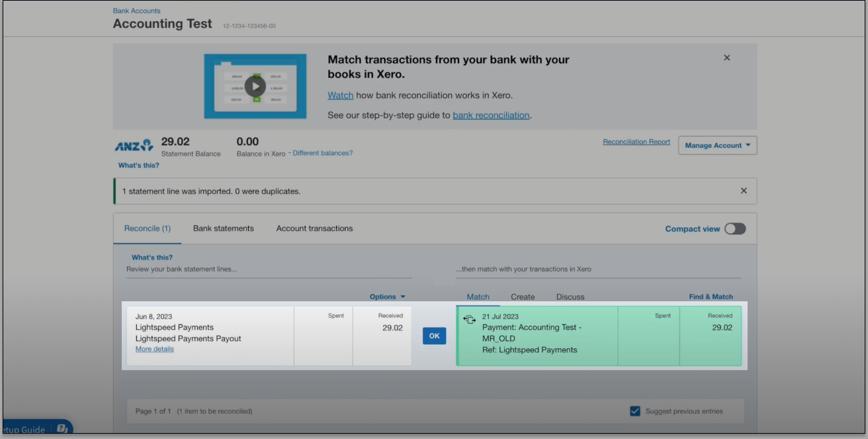Play the bank reconciliation video
The height and width of the screenshot is (439, 868).
(x=255, y=86)
